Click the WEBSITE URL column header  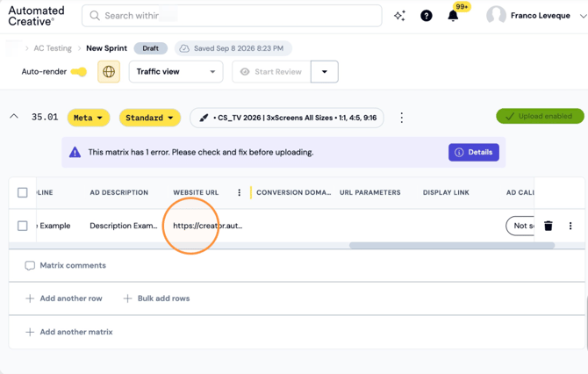[196, 192]
